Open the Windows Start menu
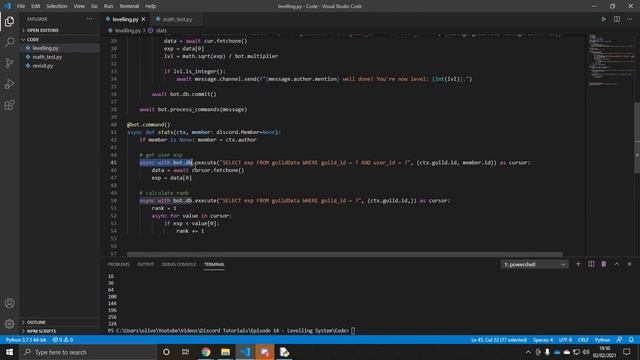This screenshot has width=640, height=360. [x=9, y=352]
